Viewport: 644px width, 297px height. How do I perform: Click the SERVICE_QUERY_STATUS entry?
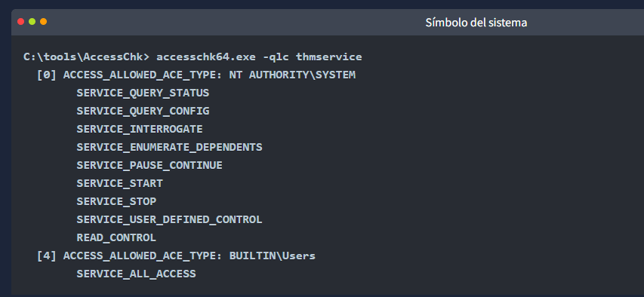143,93
